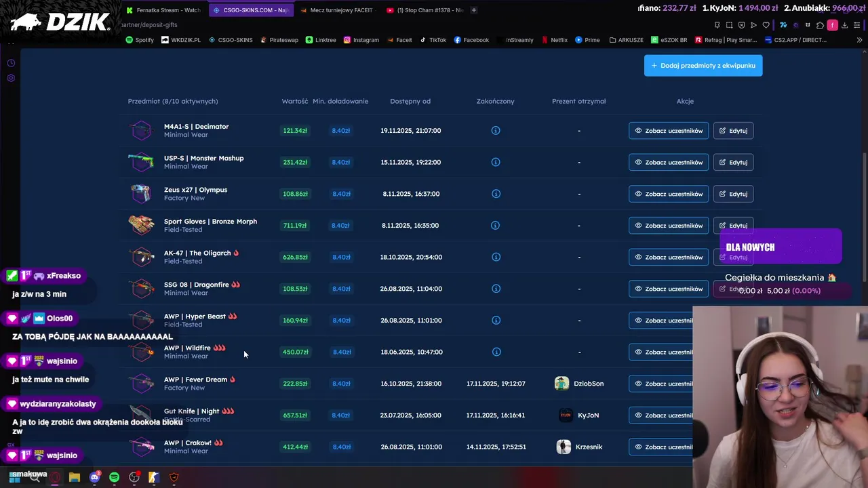Open Discord from the taskbar
The height and width of the screenshot is (488, 868).
pos(95,477)
